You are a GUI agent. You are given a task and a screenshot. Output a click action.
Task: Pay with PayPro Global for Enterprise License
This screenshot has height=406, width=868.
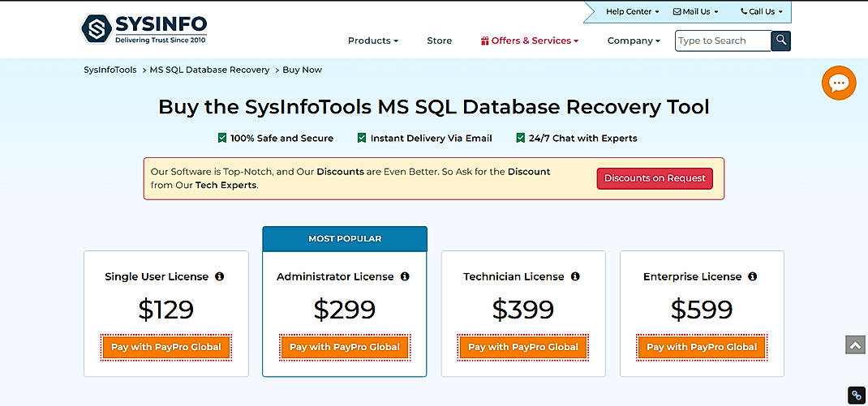[x=702, y=348]
